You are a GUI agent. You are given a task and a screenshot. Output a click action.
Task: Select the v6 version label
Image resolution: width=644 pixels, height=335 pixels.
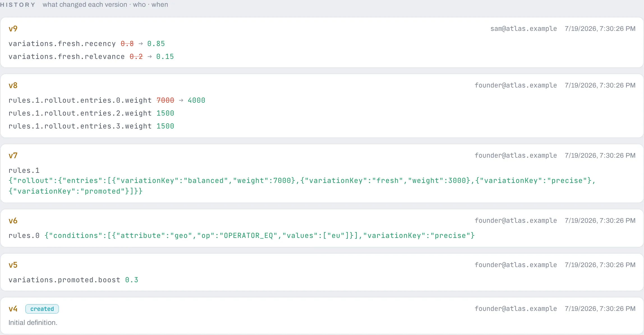[13, 221]
